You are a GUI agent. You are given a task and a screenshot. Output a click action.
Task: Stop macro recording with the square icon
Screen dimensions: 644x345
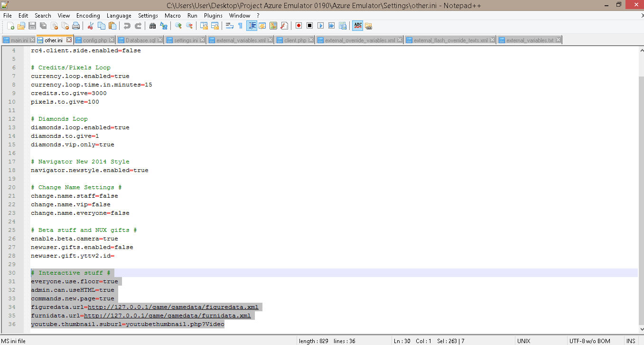coord(309,26)
